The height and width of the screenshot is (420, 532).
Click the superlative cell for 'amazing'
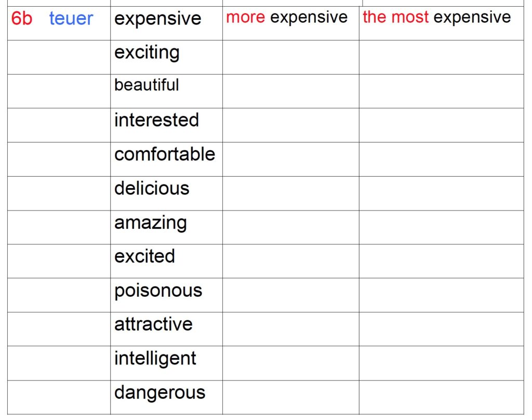coord(442,227)
